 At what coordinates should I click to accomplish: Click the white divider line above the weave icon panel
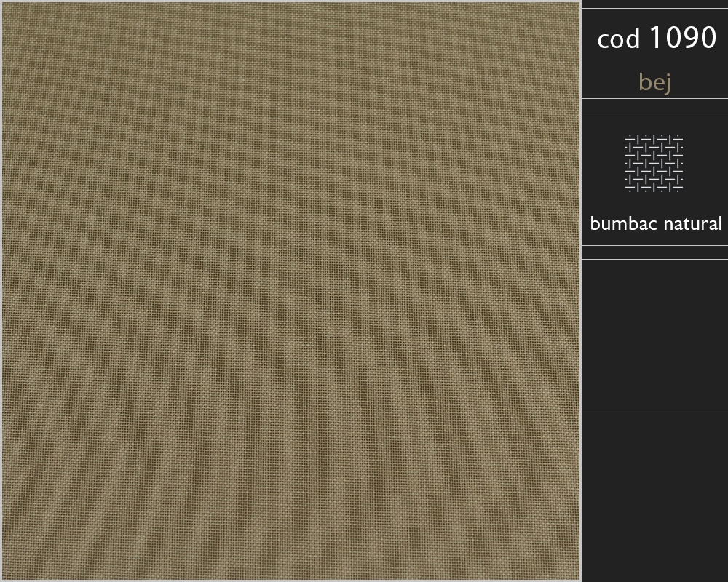pyautogui.click(x=654, y=113)
